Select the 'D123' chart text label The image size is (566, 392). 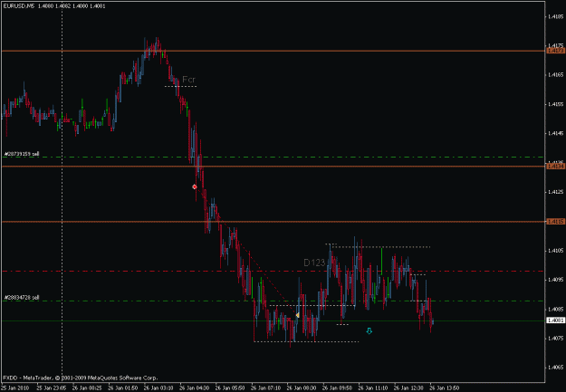click(x=314, y=263)
